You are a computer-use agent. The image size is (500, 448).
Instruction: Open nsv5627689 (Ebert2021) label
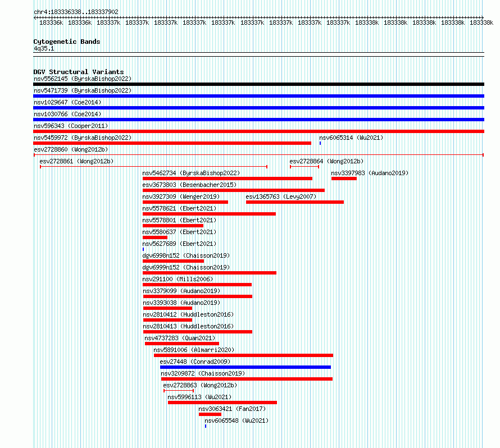pyautogui.click(x=179, y=244)
